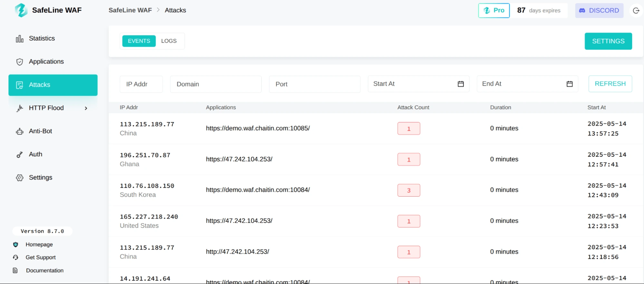Open the Get Support link
Screen dimensions: 644x284
point(41,258)
